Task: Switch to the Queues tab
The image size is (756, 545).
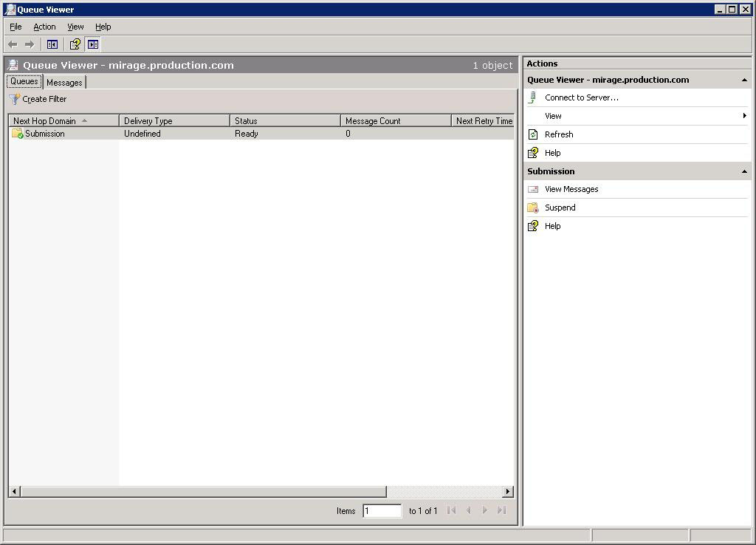Action: coord(24,81)
